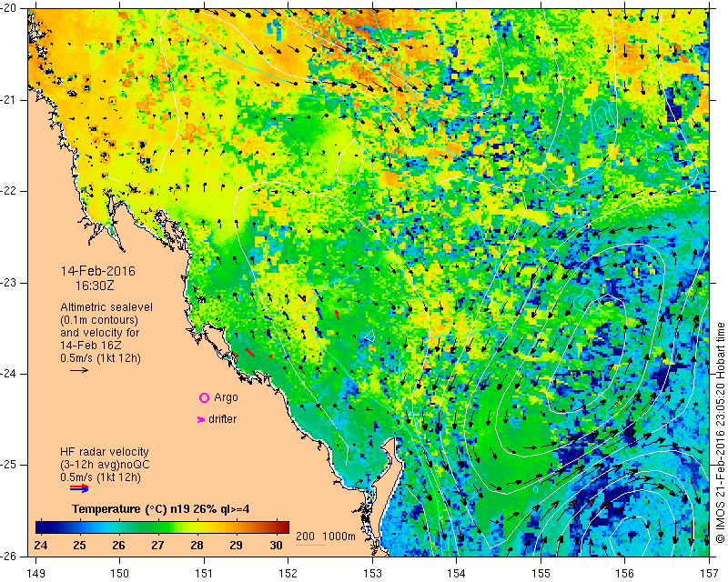Click longitude axis label '154'
This screenshot has height=582, width=728.
coord(457,573)
